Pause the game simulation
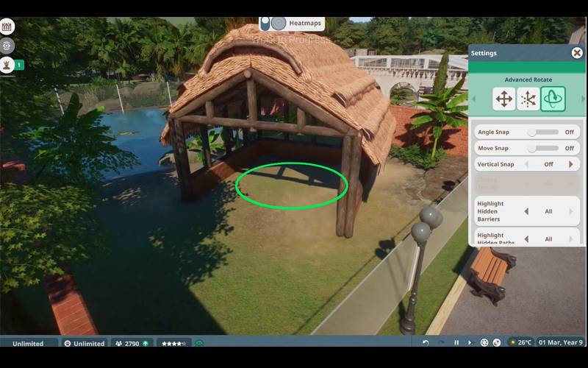588x368 pixels. point(456,343)
